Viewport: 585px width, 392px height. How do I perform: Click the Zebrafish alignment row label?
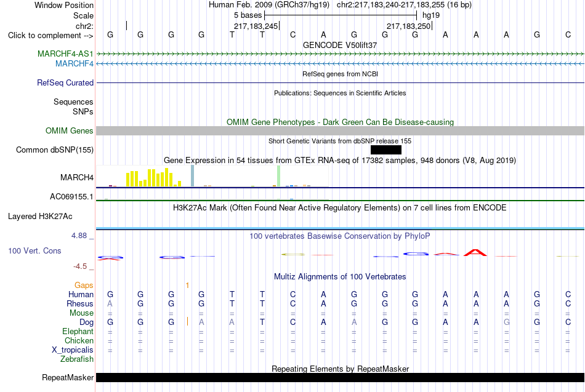[77, 359]
